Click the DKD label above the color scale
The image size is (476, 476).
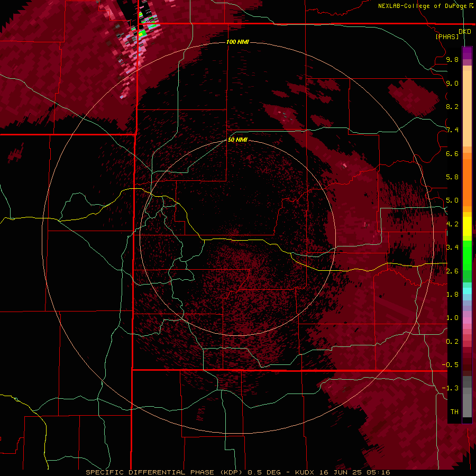[465, 32]
